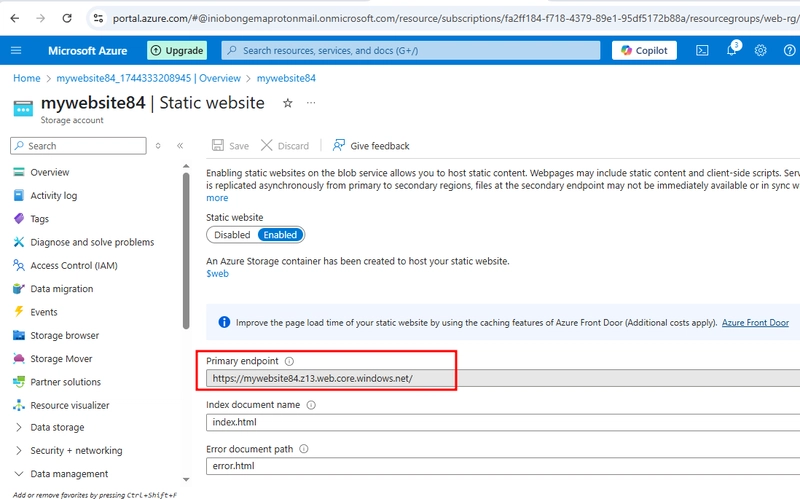Open the help question mark icon
This screenshot has width=800, height=499.
(x=789, y=51)
